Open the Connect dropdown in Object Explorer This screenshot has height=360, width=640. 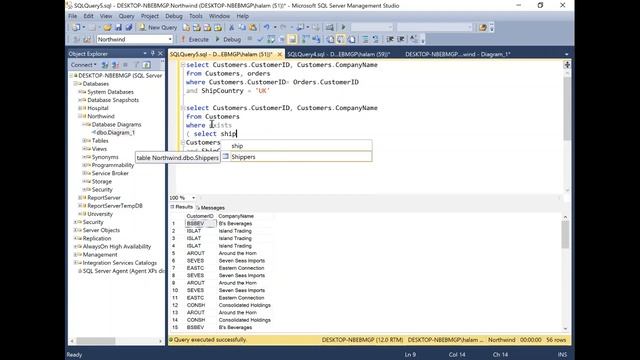[x=83, y=65]
